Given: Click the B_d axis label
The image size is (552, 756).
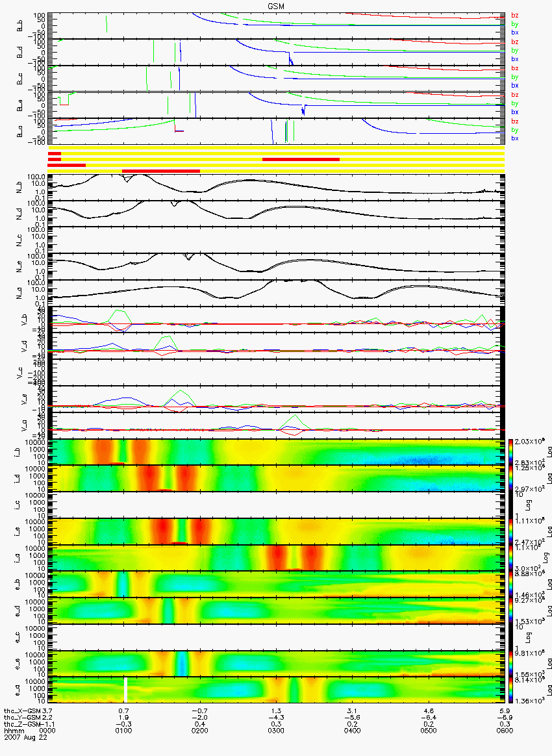Looking at the screenshot, I should pos(19,52).
